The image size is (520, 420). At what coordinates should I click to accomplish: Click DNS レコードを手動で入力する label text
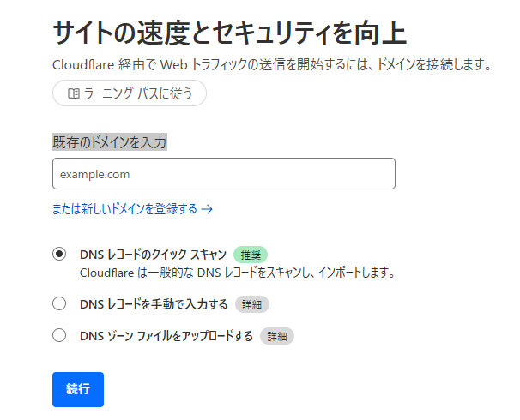[x=154, y=304]
